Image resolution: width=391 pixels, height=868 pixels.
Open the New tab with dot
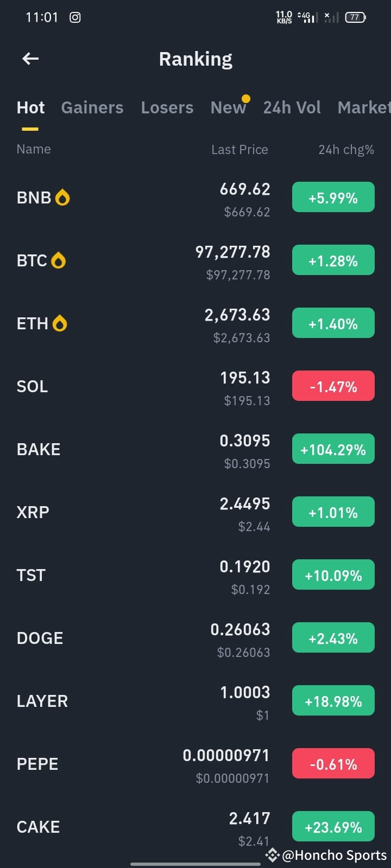click(229, 107)
